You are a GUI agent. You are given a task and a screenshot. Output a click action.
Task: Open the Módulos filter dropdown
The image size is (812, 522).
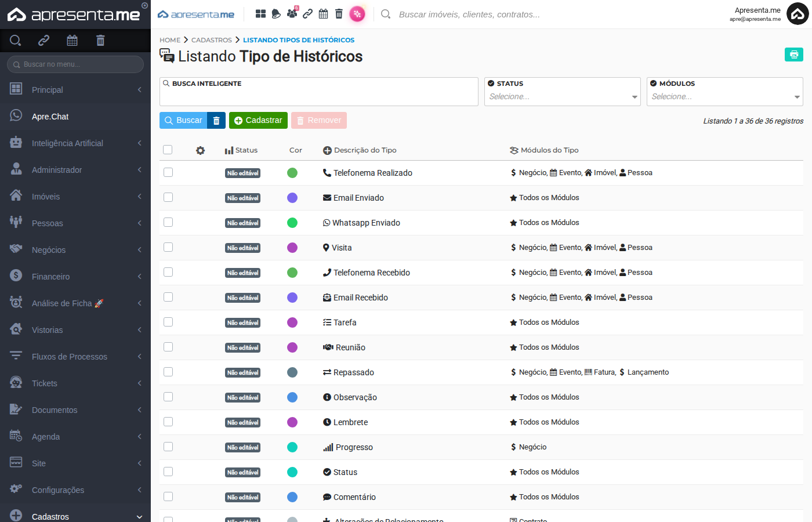725,92
